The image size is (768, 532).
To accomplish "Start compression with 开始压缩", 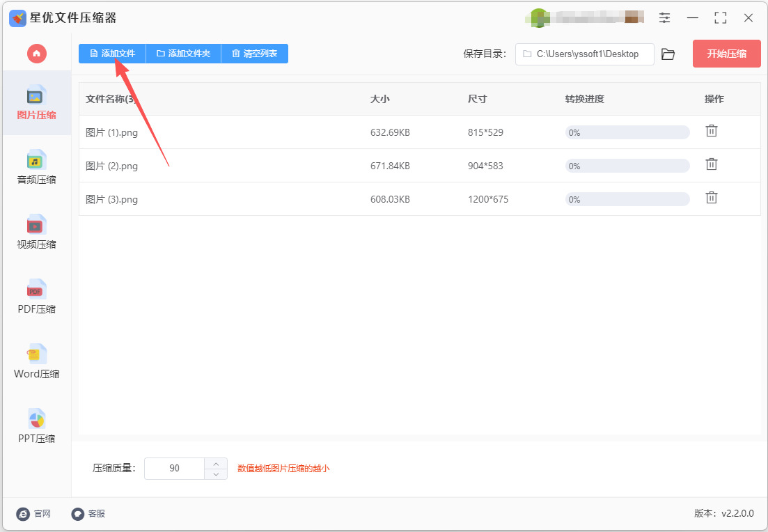I will pyautogui.click(x=726, y=54).
